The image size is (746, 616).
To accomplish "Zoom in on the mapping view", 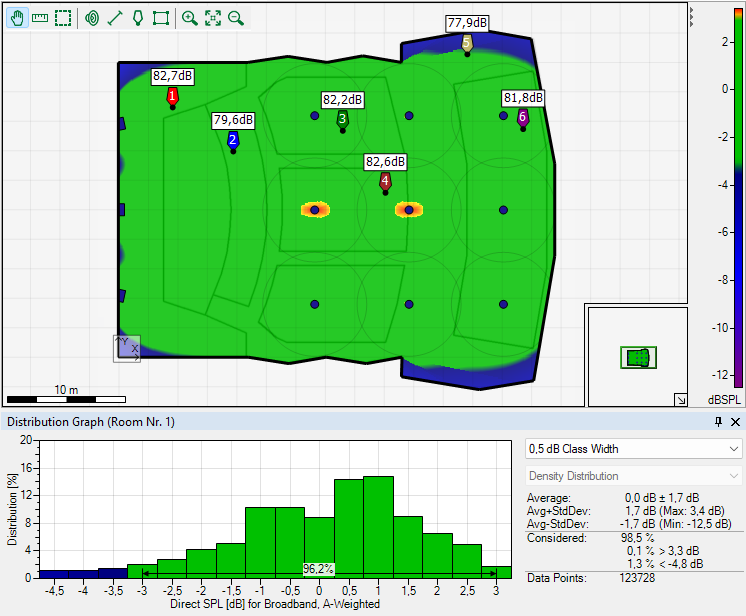I will pyautogui.click(x=190, y=18).
